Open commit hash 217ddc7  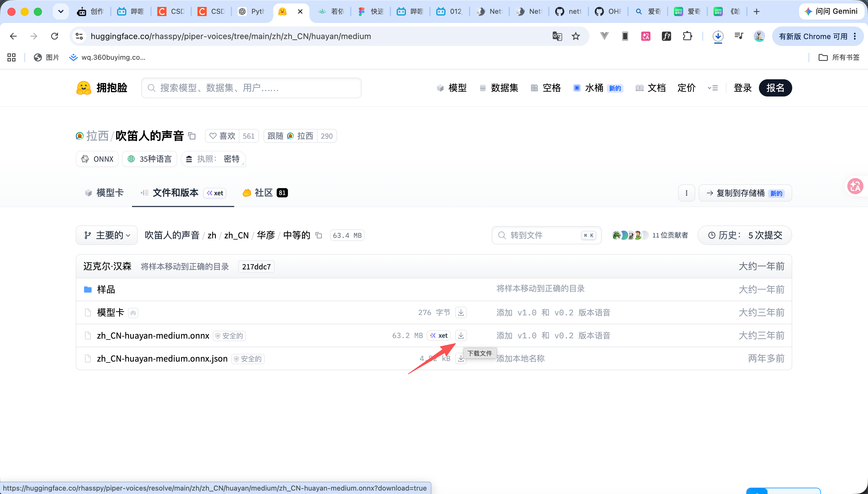tap(256, 266)
